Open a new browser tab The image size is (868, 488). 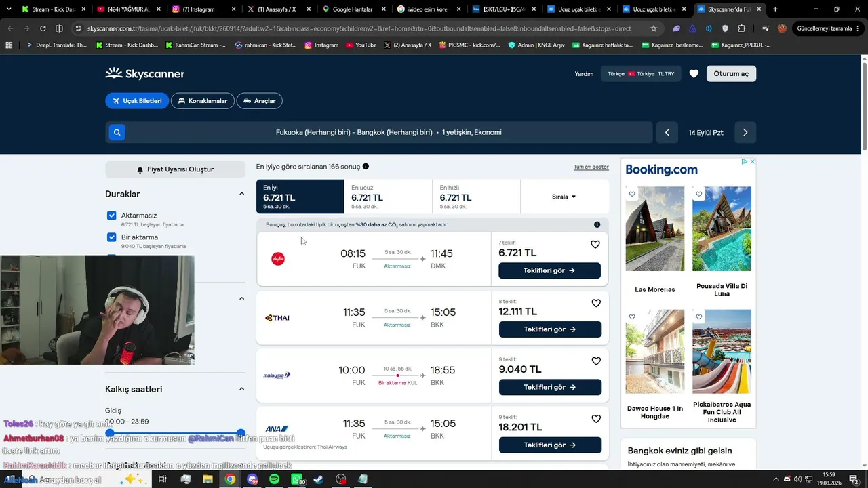point(775,9)
